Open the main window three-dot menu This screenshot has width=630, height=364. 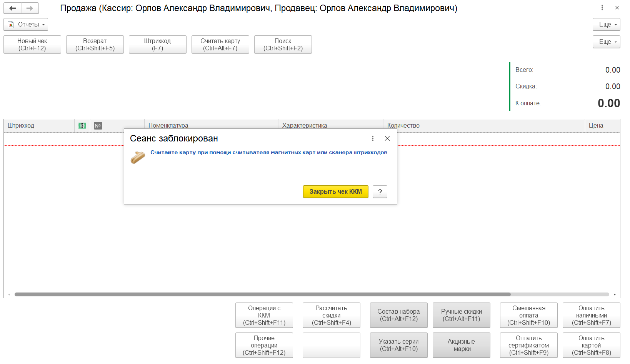(602, 8)
